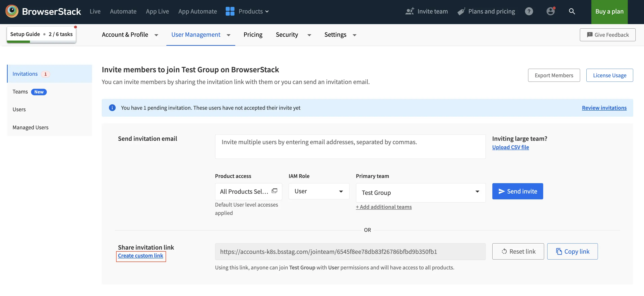Click the Send invite button

[x=518, y=191]
